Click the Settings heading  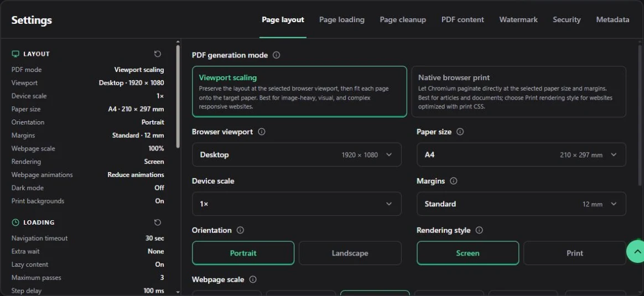pyautogui.click(x=32, y=20)
